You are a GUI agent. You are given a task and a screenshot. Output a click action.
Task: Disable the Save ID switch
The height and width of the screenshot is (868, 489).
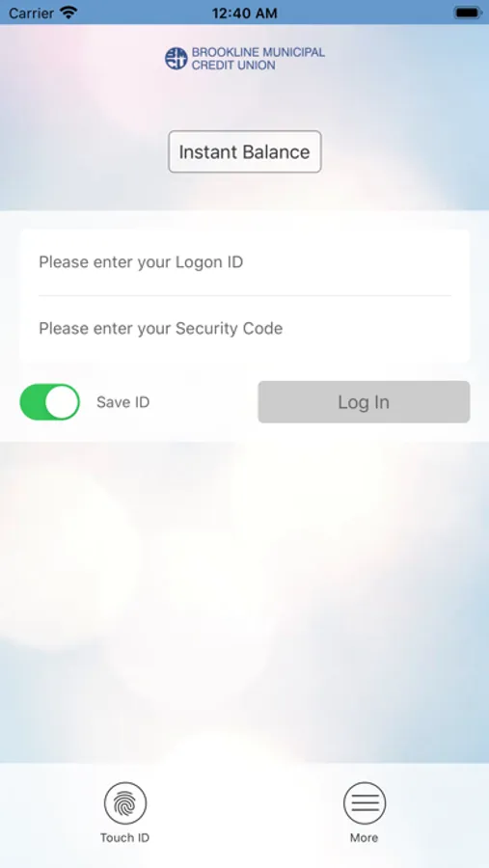coord(50,402)
